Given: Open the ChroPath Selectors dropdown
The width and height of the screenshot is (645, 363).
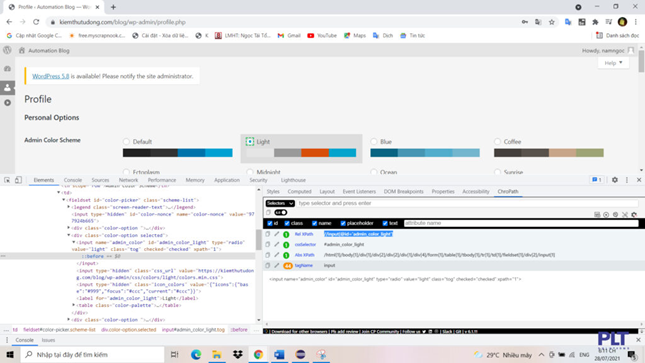Looking at the screenshot, I should pos(280,203).
